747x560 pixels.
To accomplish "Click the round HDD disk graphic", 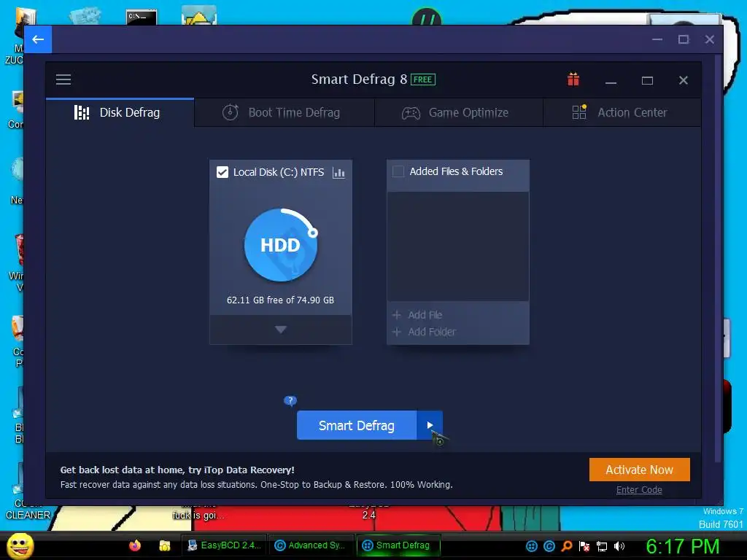I will (281, 245).
